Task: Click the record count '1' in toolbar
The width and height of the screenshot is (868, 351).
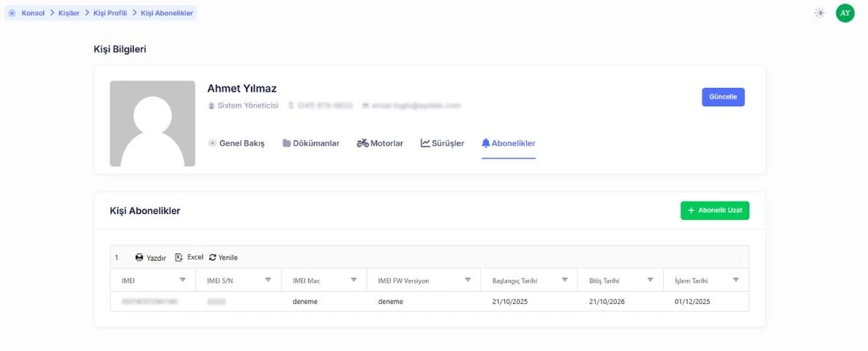Action: click(x=117, y=257)
